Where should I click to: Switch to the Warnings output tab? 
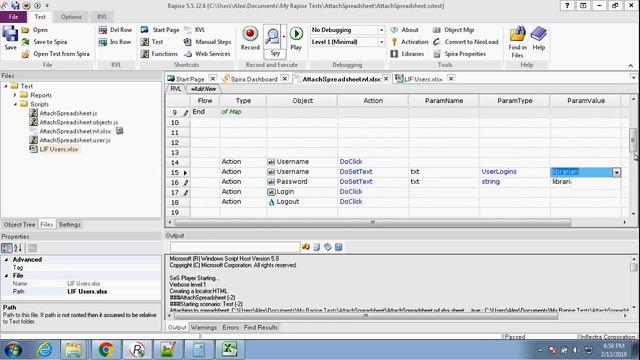pyautogui.click(x=204, y=327)
